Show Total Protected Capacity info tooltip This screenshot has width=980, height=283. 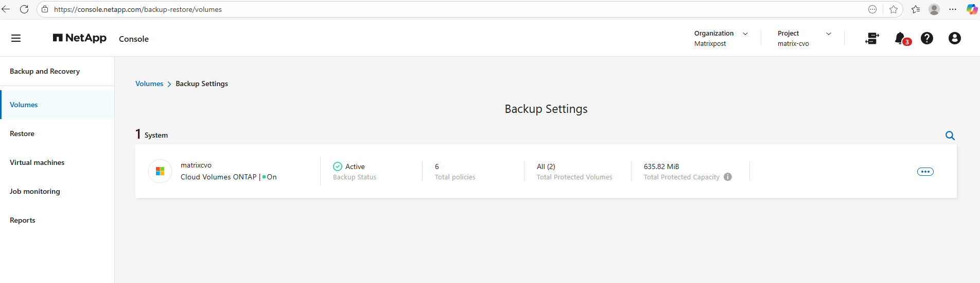coord(728,177)
